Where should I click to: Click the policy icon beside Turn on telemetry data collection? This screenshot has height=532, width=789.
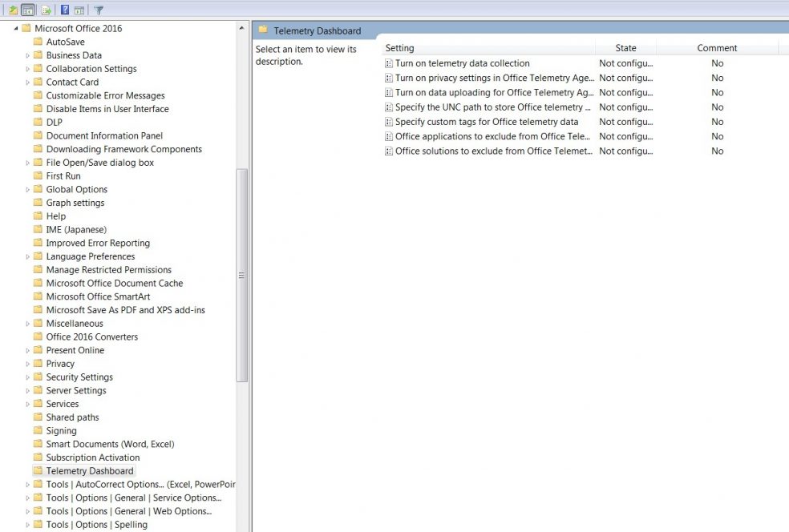[389, 63]
